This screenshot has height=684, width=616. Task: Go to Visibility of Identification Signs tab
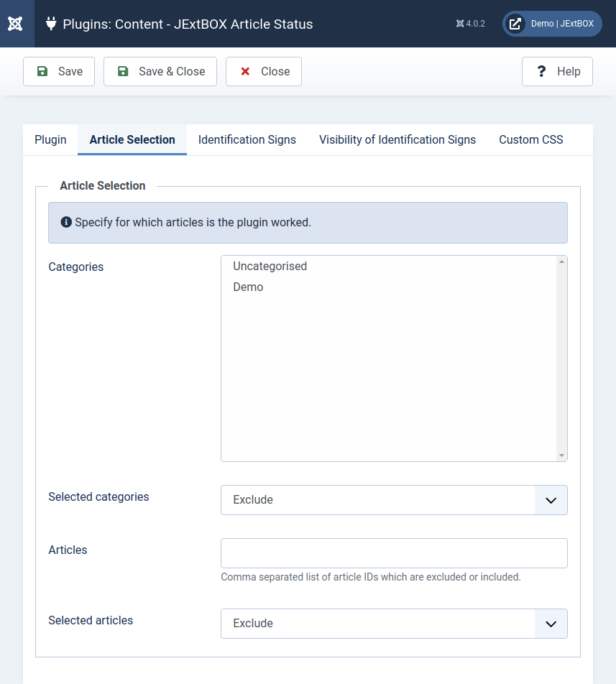(397, 139)
